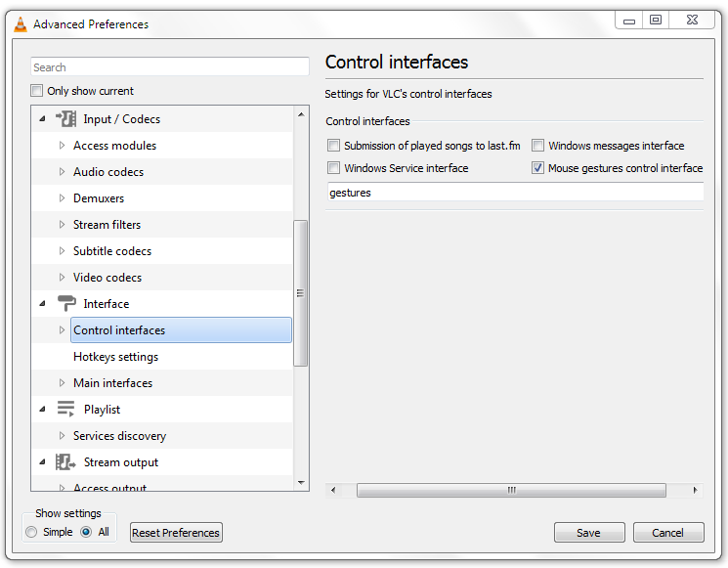Select Video codecs tree item
Image resolution: width=728 pixels, height=568 pixels.
[107, 278]
